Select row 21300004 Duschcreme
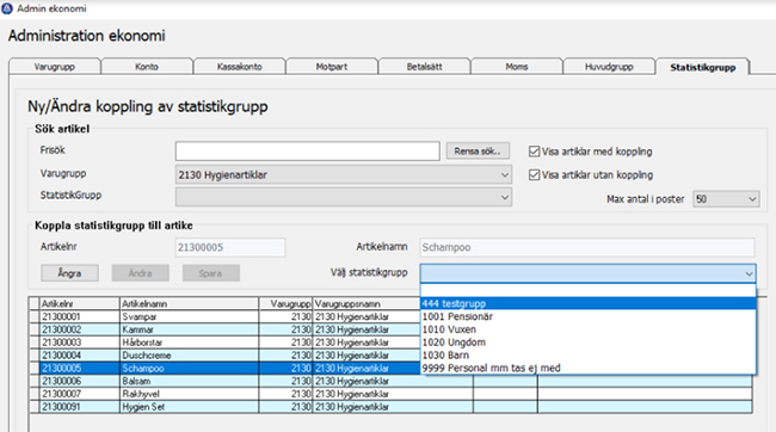 (225, 355)
